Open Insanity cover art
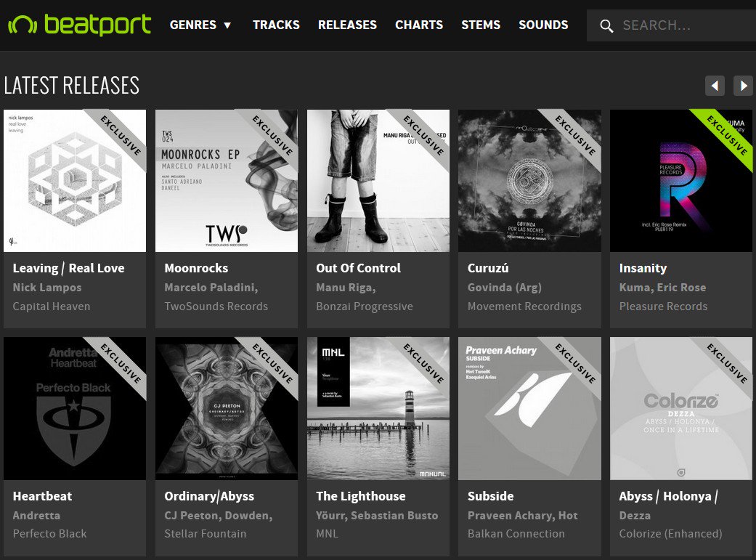This screenshot has width=756, height=560. pos(680,181)
